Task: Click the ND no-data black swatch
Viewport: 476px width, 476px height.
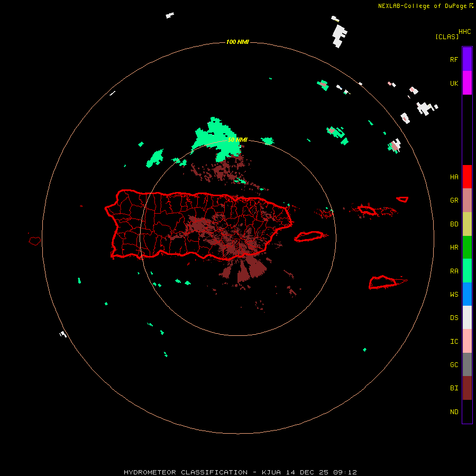Action: tap(467, 411)
